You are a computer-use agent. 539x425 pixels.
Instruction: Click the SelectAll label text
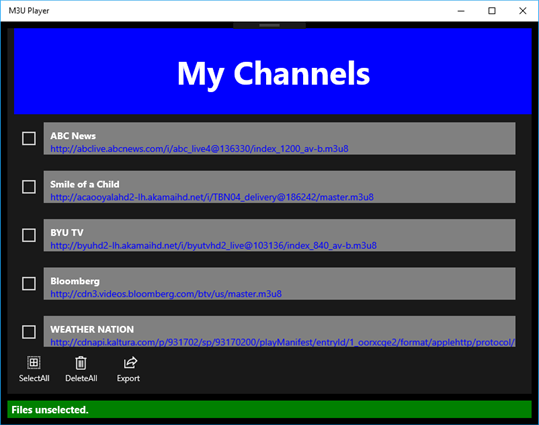(34, 378)
